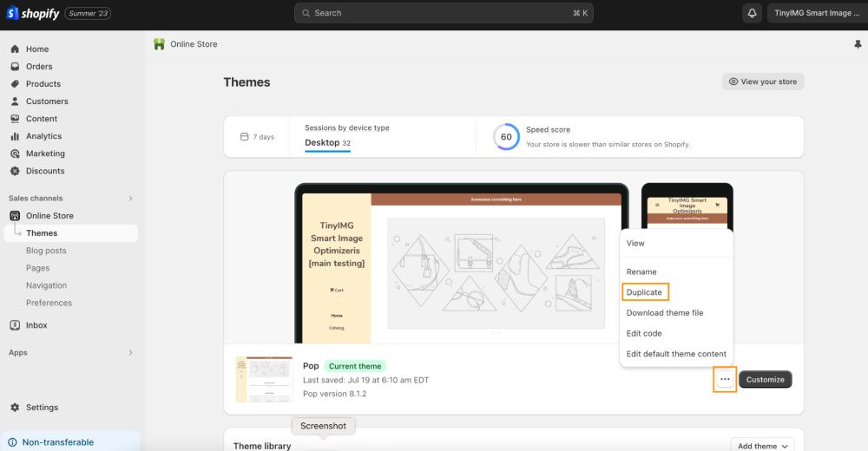Click the Non-transferable label

point(58,442)
